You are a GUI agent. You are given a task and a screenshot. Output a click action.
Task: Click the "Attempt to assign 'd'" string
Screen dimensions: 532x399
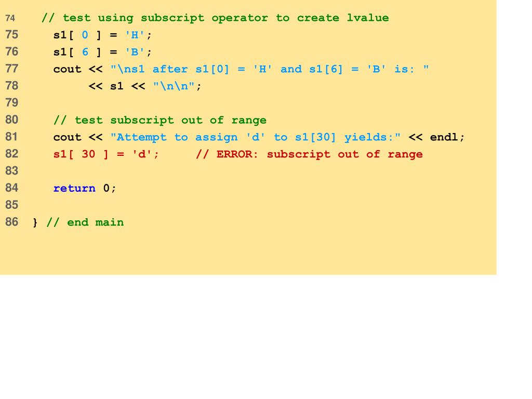pyautogui.click(x=255, y=137)
